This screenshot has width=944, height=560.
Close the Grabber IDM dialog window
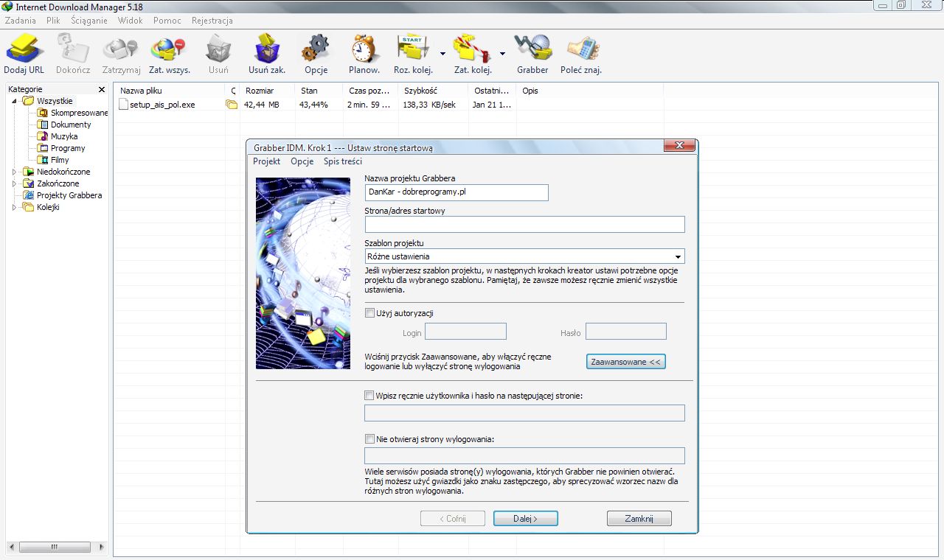(678, 147)
